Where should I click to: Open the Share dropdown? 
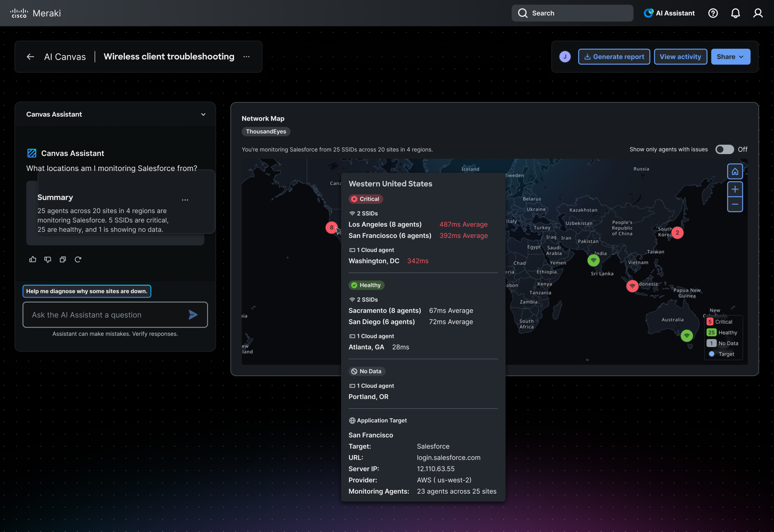coord(730,57)
